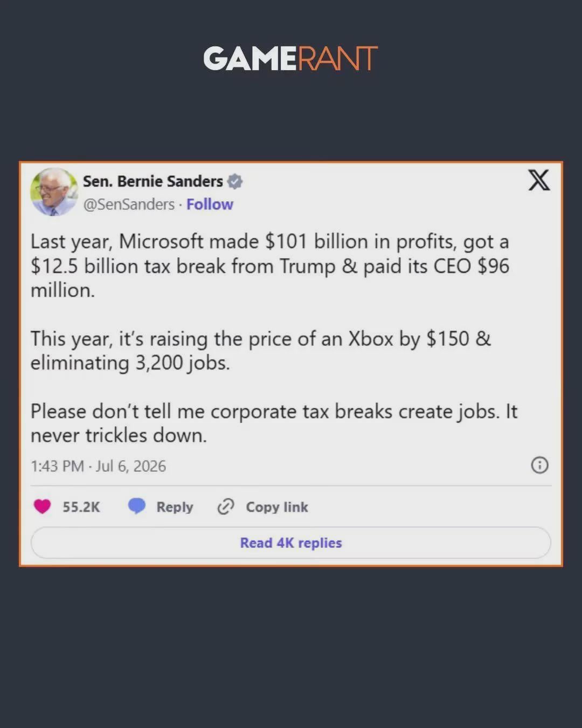The image size is (582, 728).
Task: Click the 'never trickles down' paragraph
Action: tap(274, 423)
